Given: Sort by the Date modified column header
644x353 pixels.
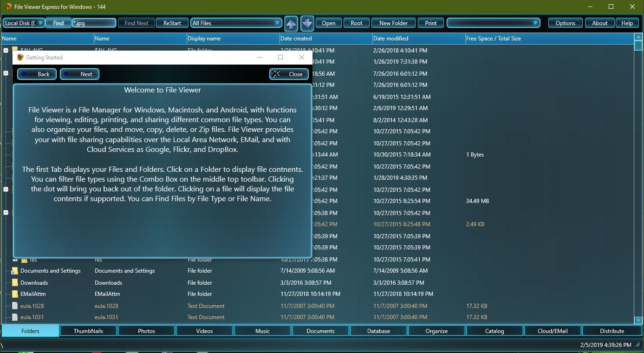Looking at the screenshot, I should (418, 39).
